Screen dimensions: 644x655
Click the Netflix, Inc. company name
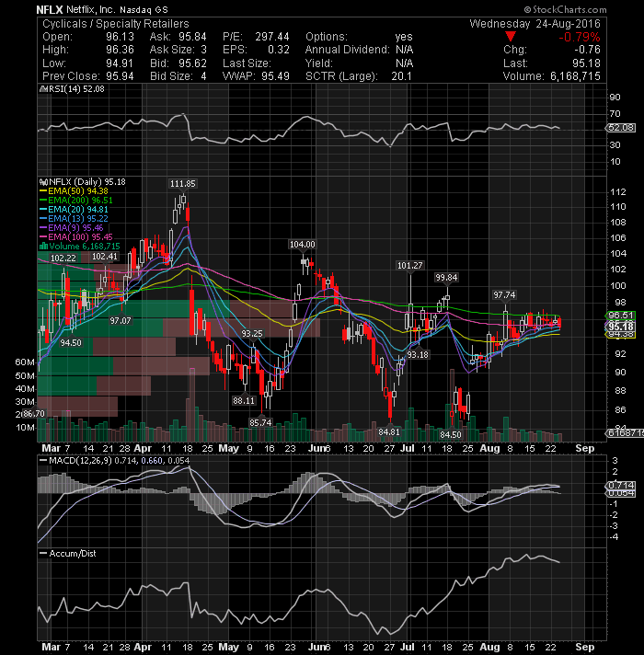(x=90, y=9)
